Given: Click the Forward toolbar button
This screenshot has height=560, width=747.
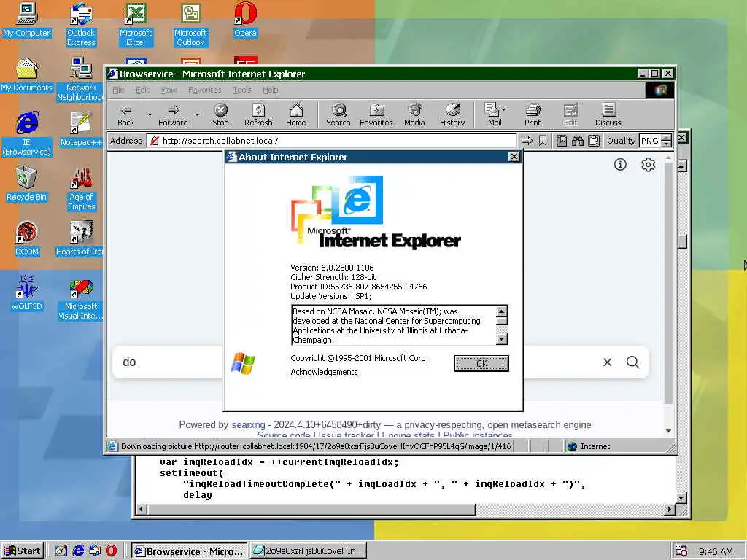Looking at the screenshot, I should click(174, 115).
